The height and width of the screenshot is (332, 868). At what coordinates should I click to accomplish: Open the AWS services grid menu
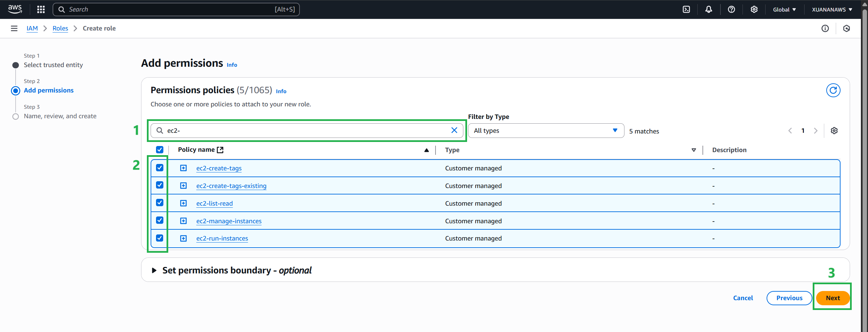click(41, 9)
